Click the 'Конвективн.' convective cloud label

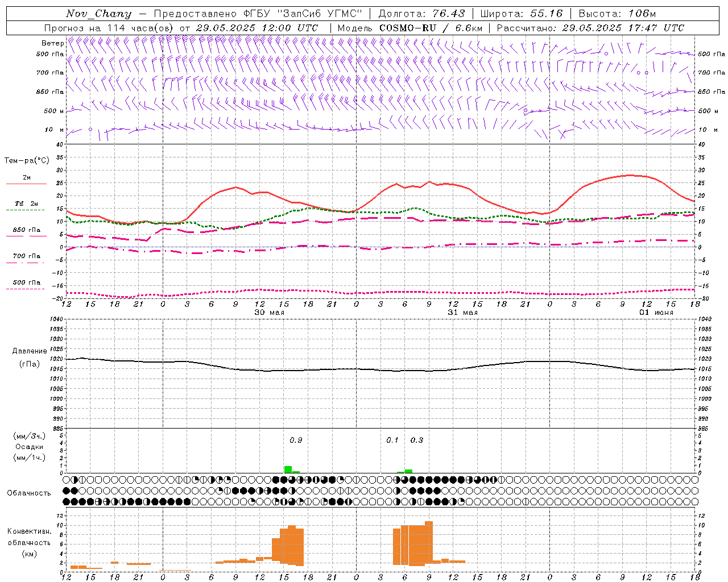point(29,531)
